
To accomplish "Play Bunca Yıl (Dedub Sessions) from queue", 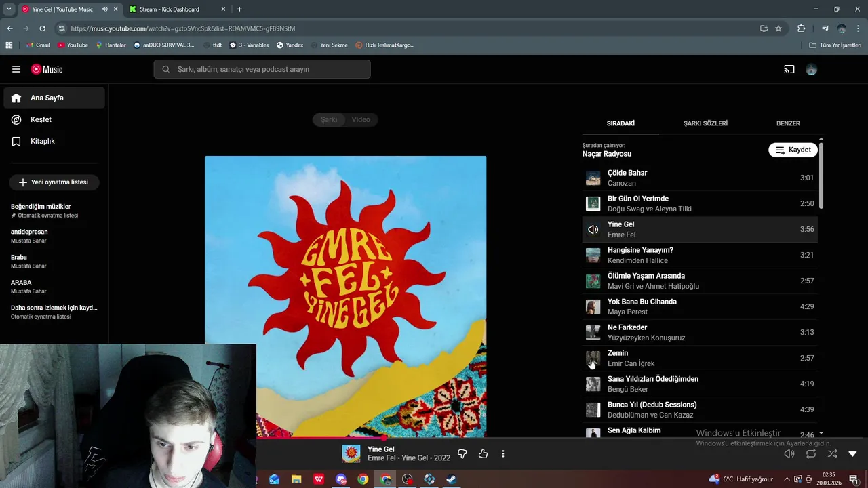I will click(x=700, y=409).
